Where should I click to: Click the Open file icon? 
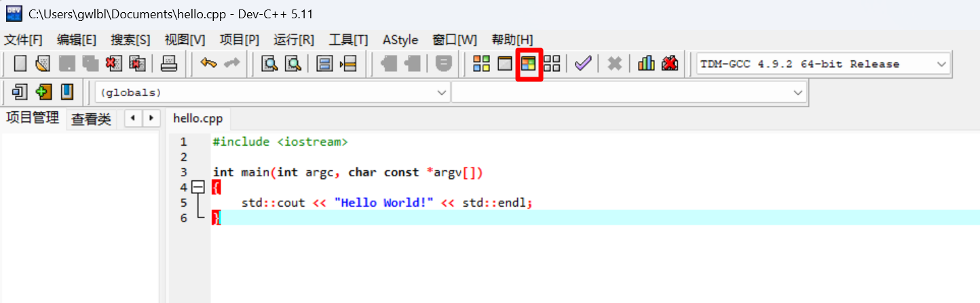point(43,64)
